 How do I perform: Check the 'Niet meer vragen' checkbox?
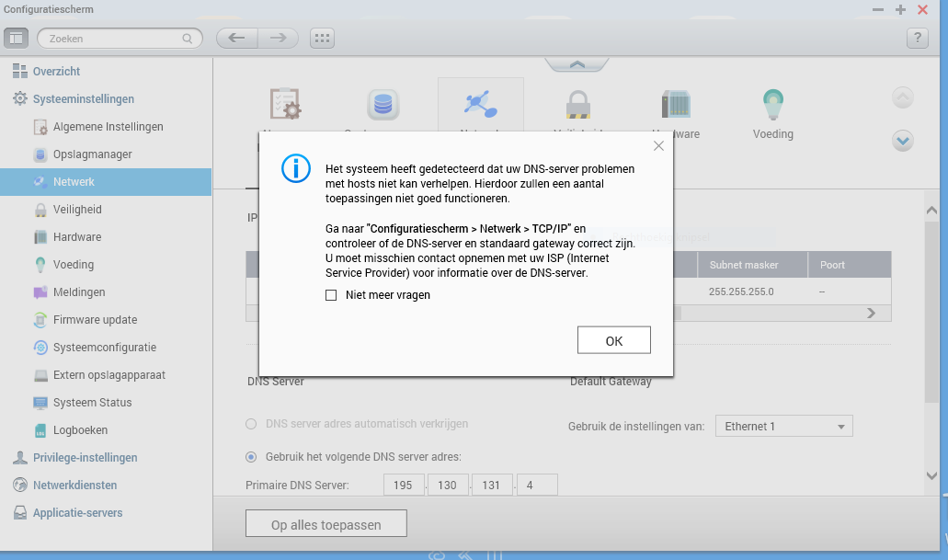click(x=331, y=295)
